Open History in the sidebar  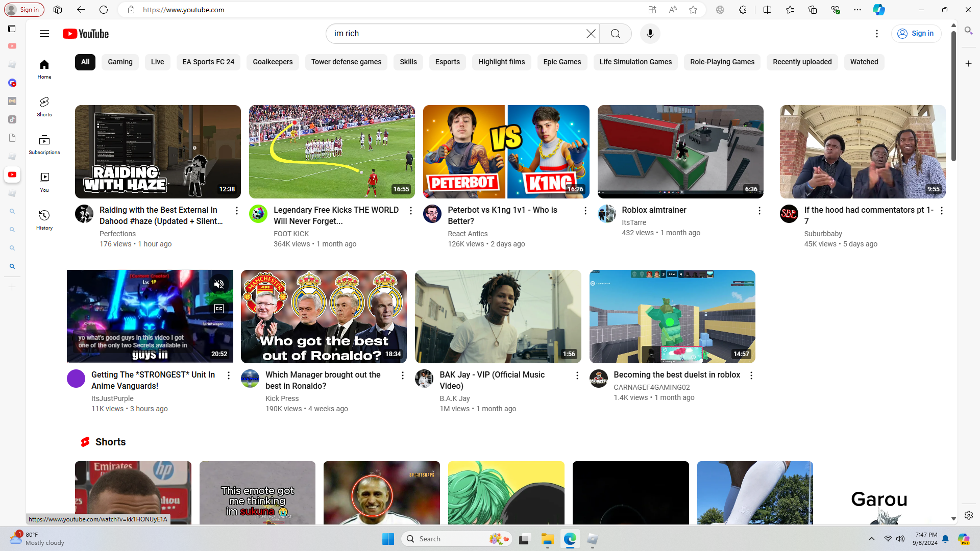(x=44, y=219)
